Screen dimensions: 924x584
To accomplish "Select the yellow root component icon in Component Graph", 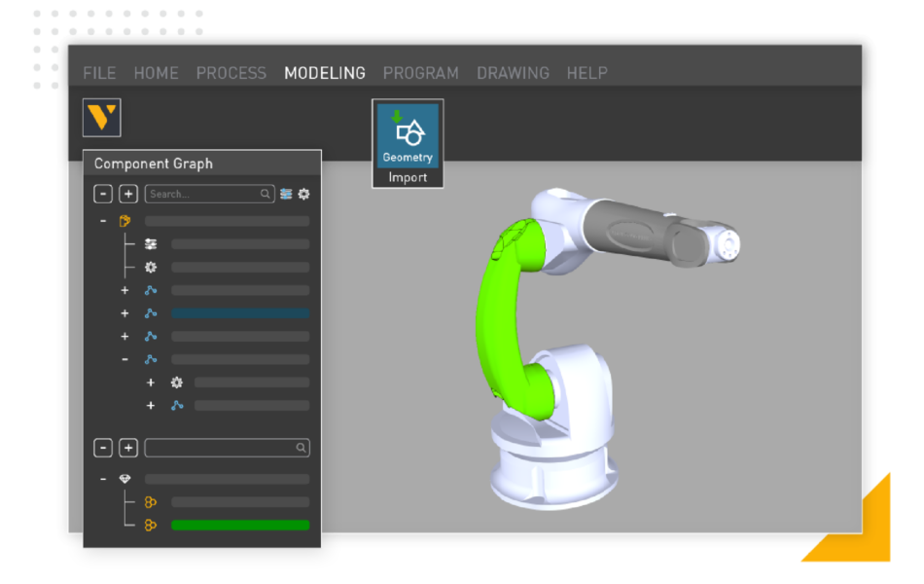I will click(x=124, y=221).
